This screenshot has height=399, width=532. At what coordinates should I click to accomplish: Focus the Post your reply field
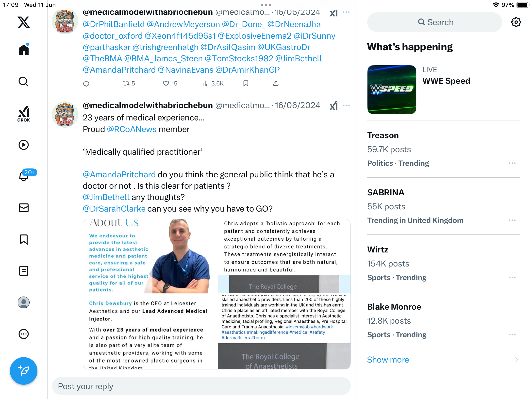pyautogui.click(x=201, y=386)
